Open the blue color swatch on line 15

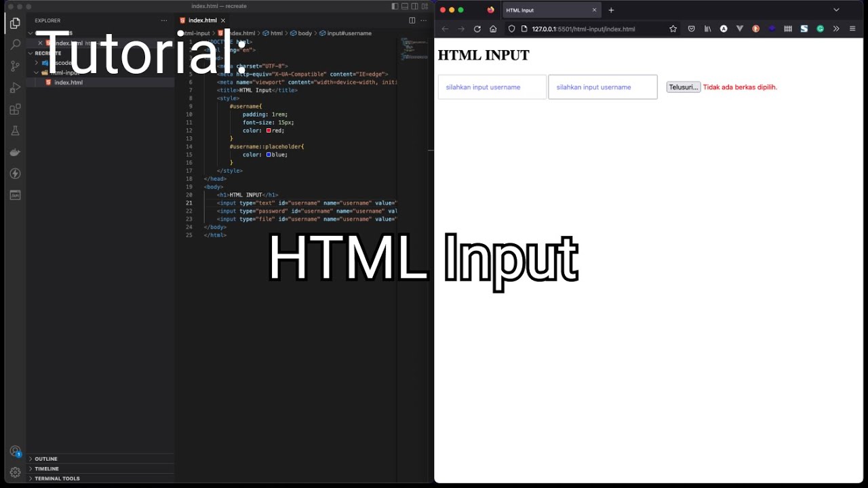[x=269, y=155]
